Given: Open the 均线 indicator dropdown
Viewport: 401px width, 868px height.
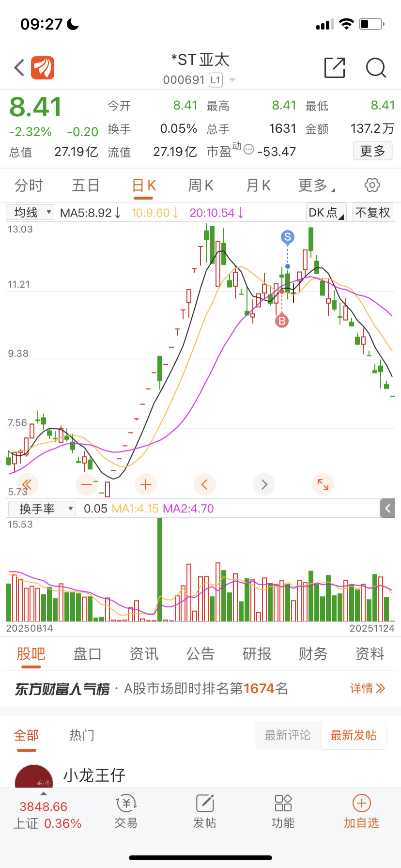Looking at the screenshot, I should pos(30,212).
